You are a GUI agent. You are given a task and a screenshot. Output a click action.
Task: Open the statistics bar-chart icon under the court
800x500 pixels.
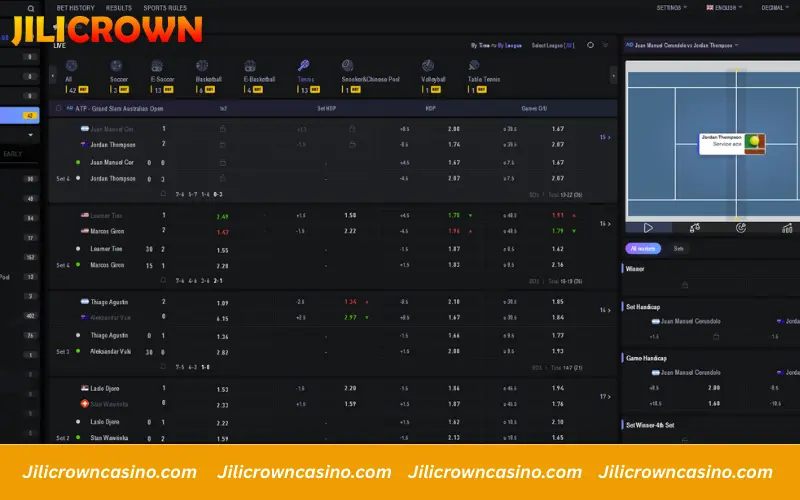click(x=787, y=228)
